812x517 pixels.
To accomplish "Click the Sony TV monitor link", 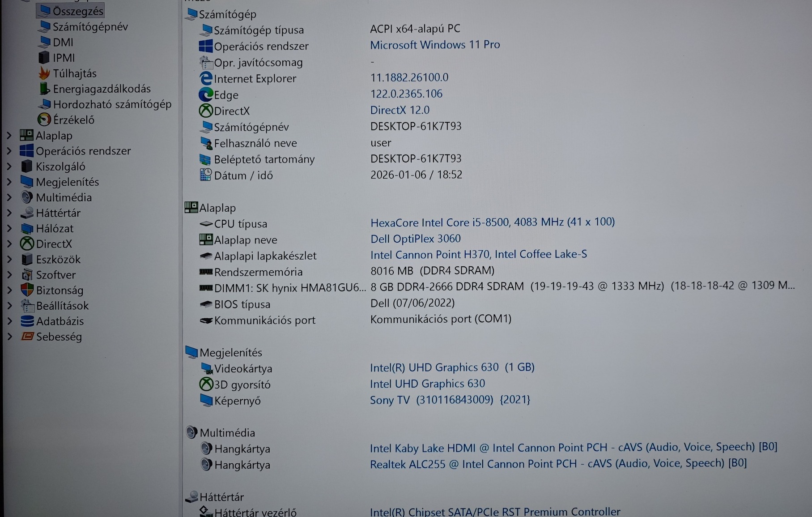I will 450,400.
